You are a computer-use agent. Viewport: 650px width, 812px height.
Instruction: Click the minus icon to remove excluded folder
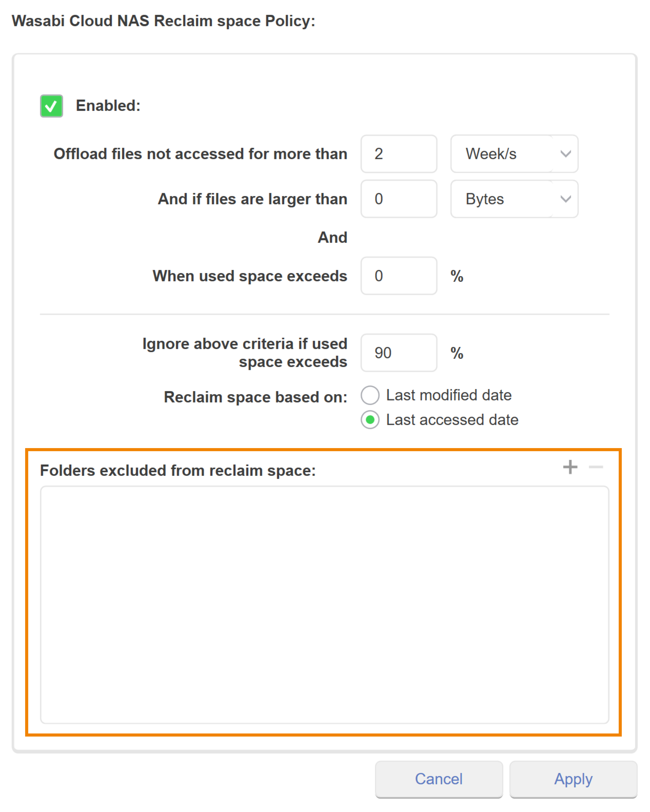(595, 467)
